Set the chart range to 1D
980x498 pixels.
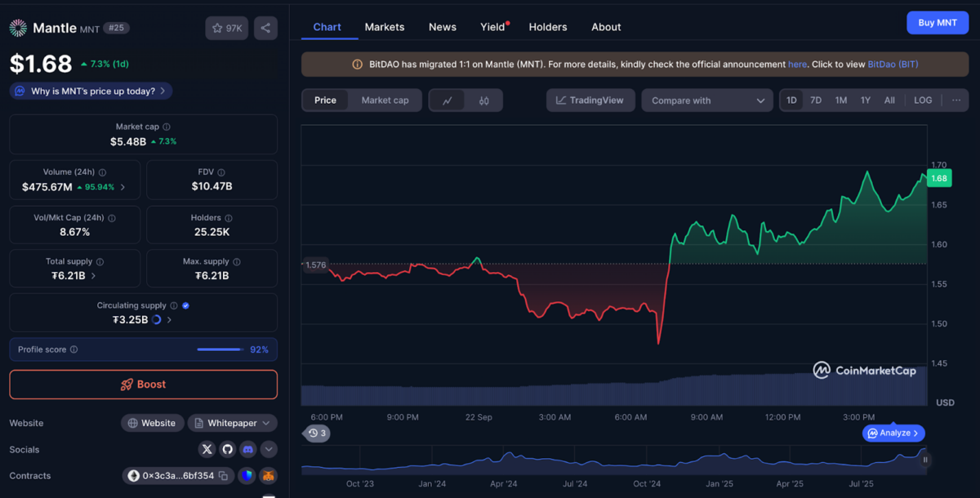(x=791, y=100)
